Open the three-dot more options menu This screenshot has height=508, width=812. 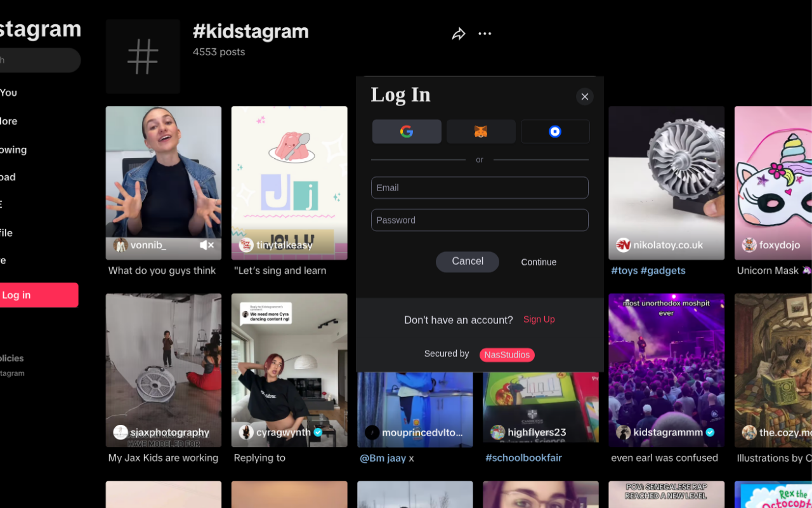485,34
